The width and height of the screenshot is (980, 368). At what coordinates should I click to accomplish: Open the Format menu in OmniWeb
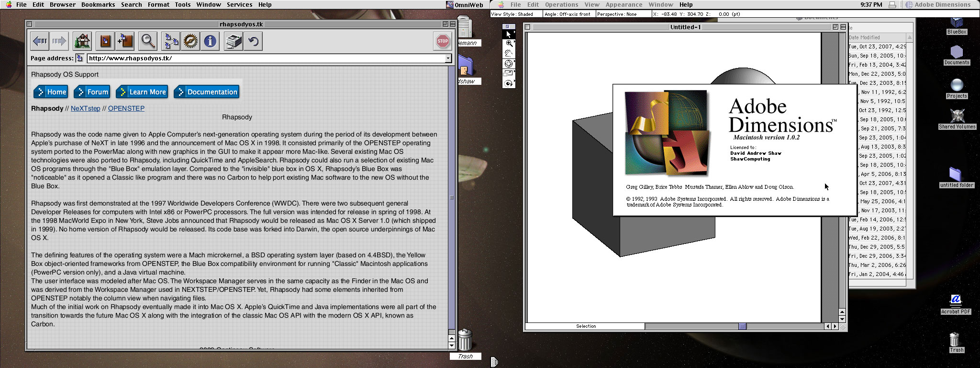click(x=158, y=5)
